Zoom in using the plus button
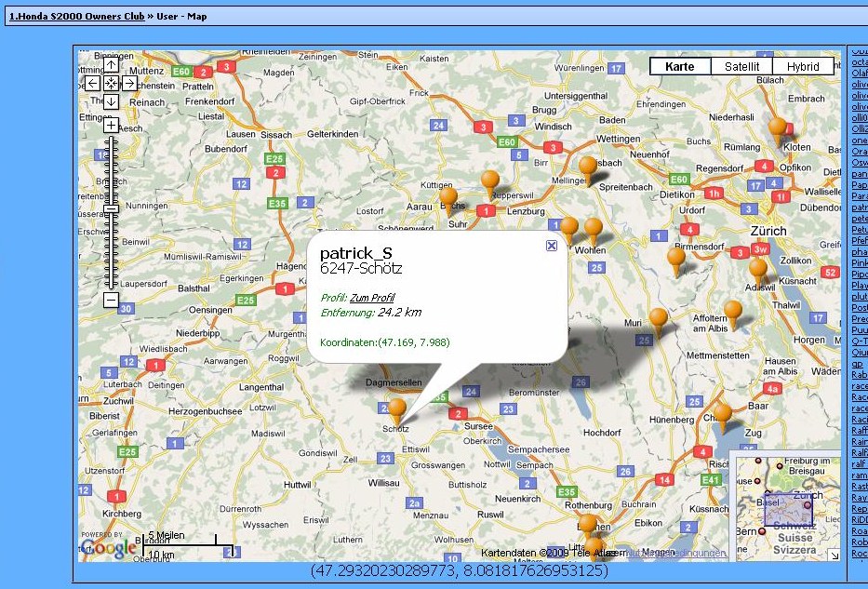 point(111,125)
